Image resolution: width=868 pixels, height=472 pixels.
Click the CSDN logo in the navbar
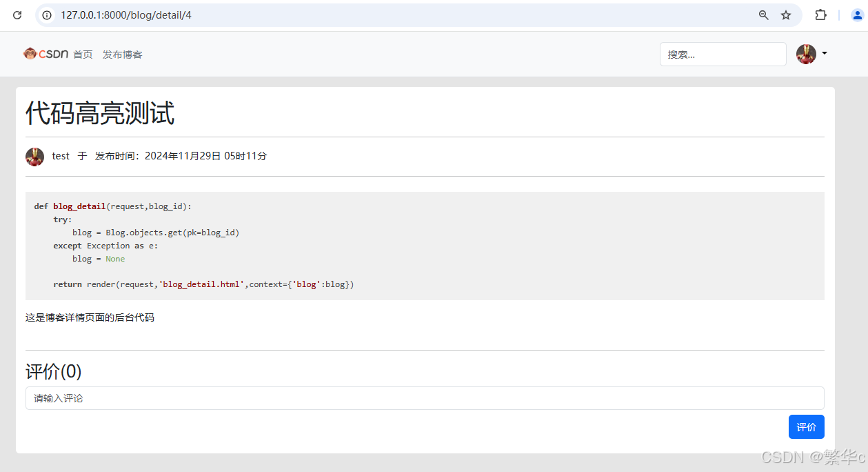tap(48, 53)
